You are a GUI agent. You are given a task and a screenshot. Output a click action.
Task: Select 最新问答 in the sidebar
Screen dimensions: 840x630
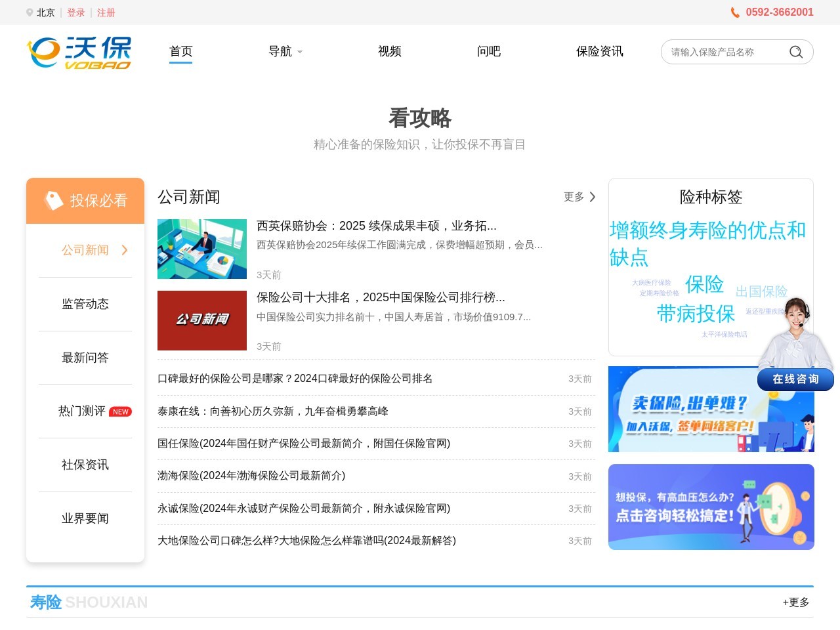pos(85,358)
